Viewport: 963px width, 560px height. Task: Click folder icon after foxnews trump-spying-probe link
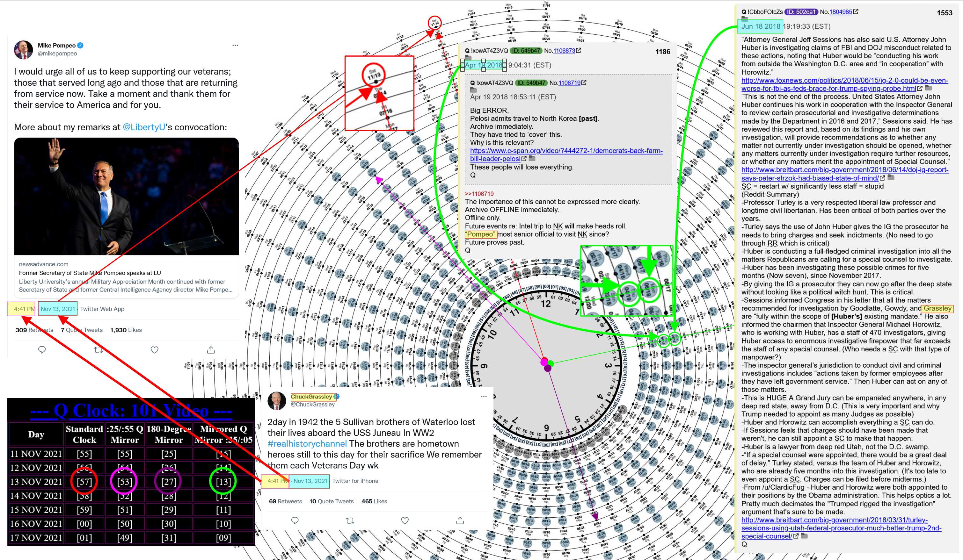point(928,88)
